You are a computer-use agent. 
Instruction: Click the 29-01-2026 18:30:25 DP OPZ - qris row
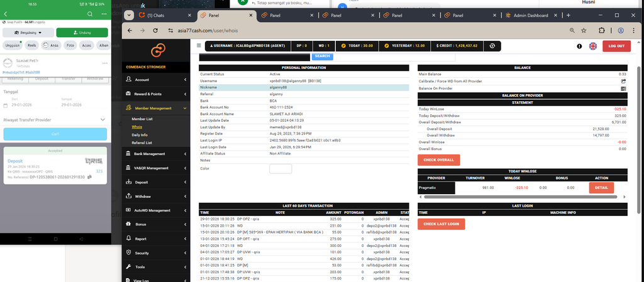pos(304,219)
